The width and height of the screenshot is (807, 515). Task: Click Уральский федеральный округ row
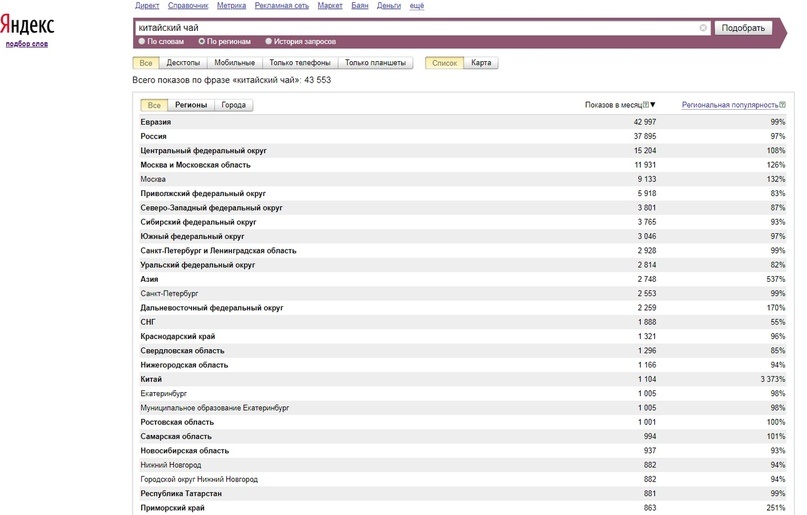pyautogui.click(x=463, y=265)
